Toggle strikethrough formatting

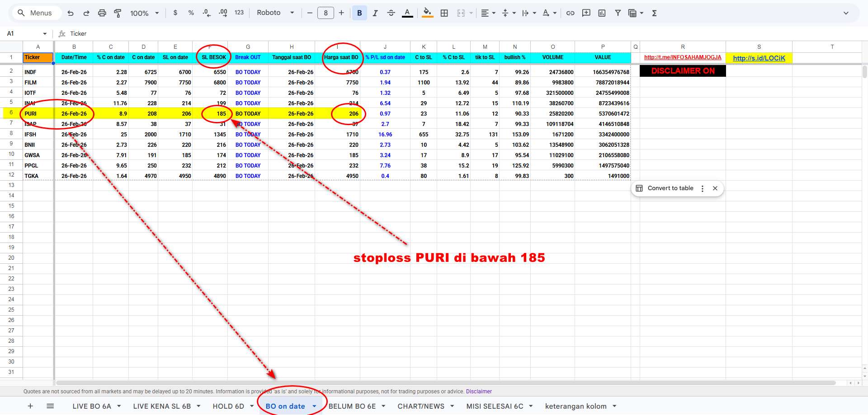(391, 13)
